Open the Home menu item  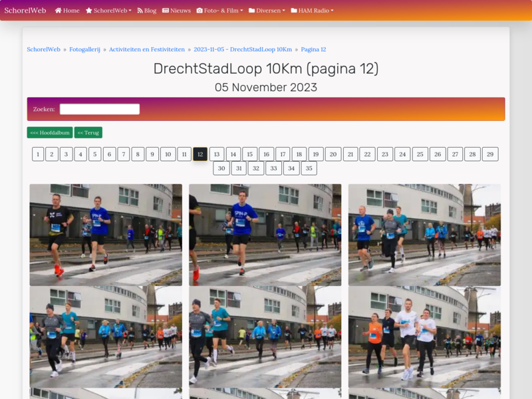point(67,11)
